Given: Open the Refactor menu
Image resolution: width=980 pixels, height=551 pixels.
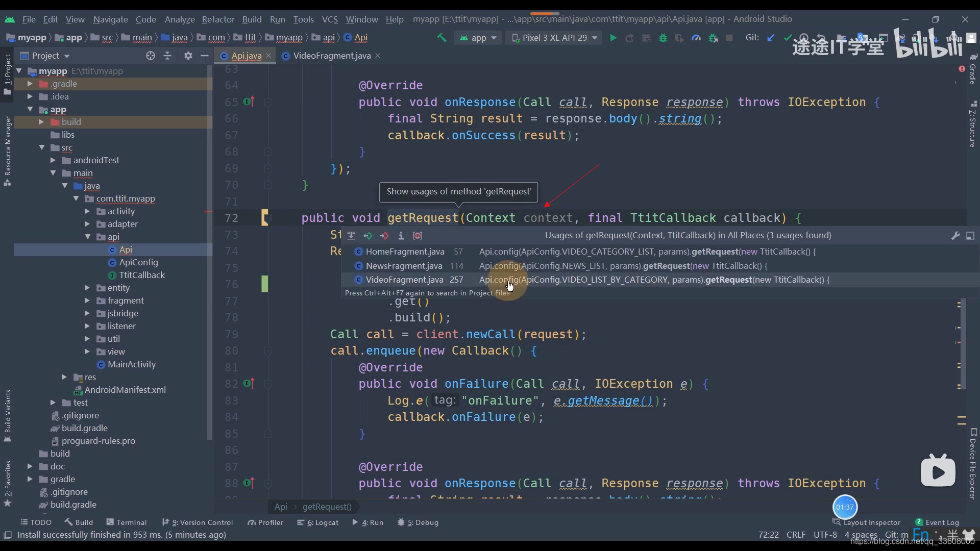Looking at the screenshot, I should [218, 19].
